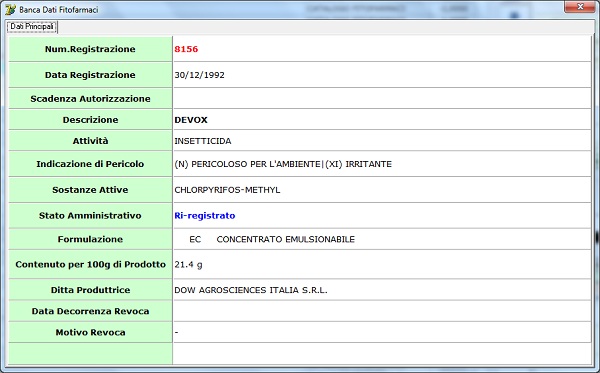
Task: Click the Banca Dati Fitofarmaci title text
Action: (x=59, y=10)
